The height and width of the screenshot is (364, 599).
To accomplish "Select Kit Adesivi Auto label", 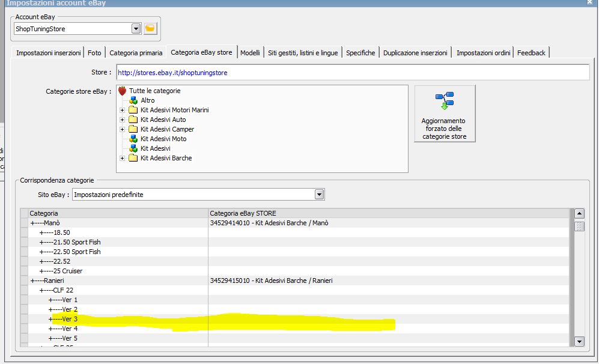I will (x=163, y=120).
